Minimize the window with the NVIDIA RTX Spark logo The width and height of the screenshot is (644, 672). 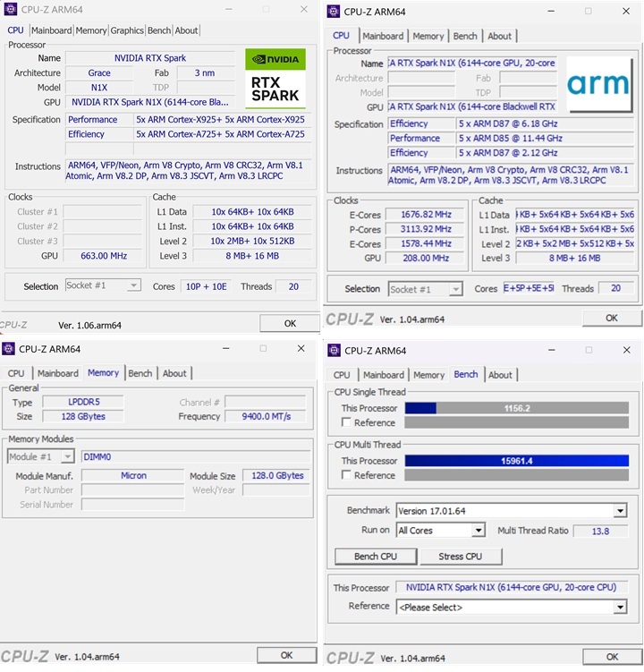coord(229,10)
